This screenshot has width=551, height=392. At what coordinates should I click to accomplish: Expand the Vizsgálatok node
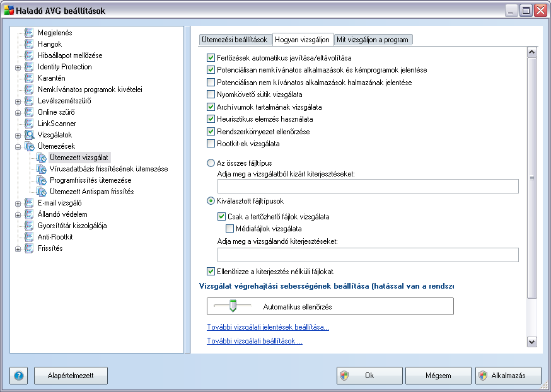pos(18,135)
